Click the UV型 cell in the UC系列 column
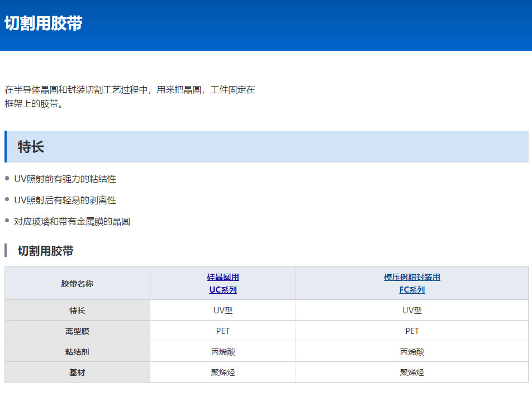532x401 pixels. (x=223, y=311)
